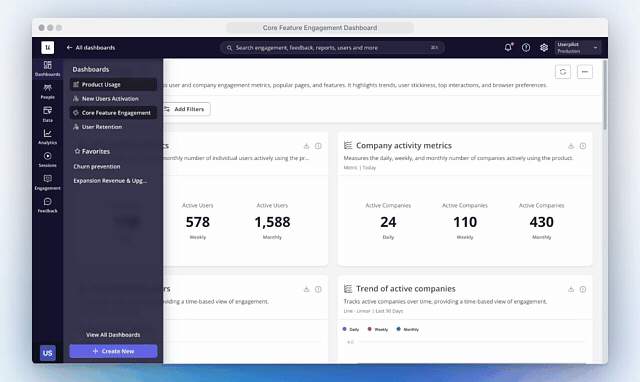The image size is (640, 382).
Task: Open the help question-mark icon
Action: coord(526,47)
